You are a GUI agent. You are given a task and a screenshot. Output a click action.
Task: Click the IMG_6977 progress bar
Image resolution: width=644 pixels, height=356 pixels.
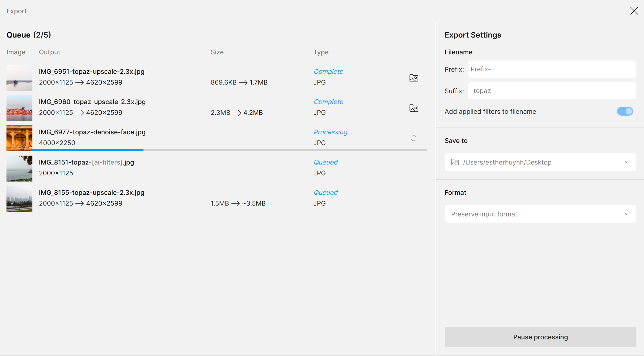coord(230,150)
